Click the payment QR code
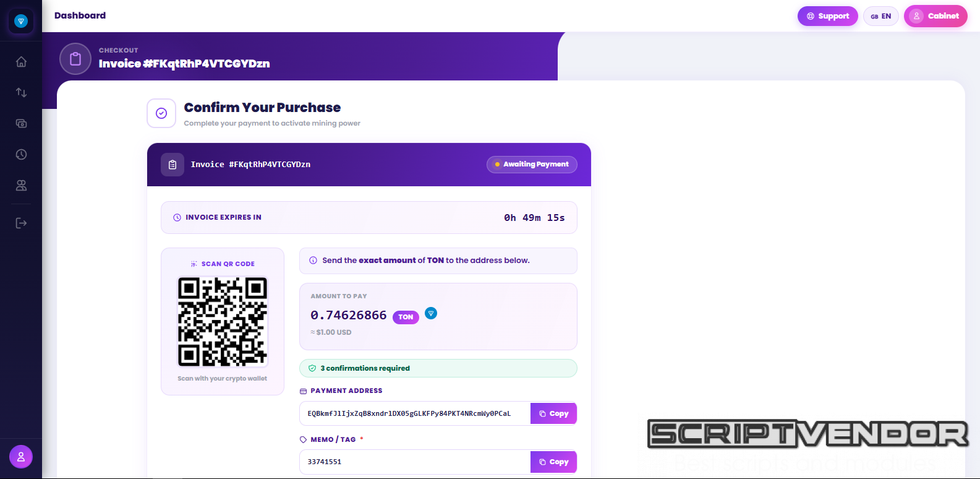980x479 pixels. [x=223, y=321]
